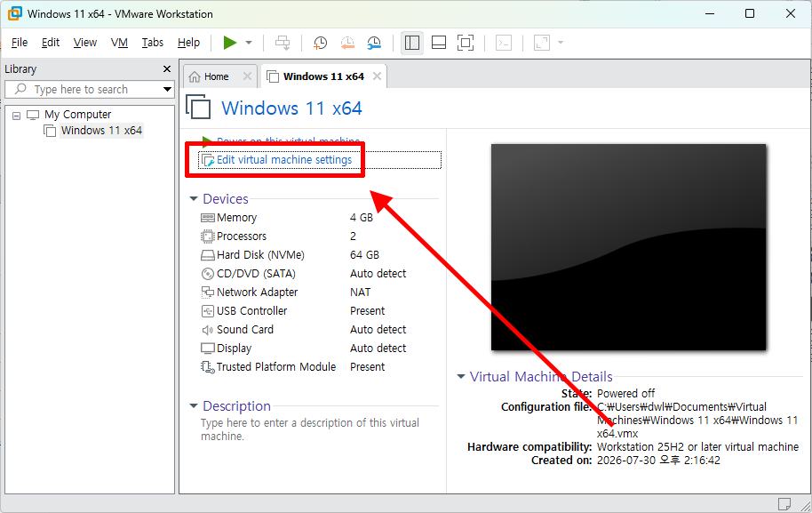Image resolution: width=812 pixels, height=513 pixels.
Task: Select My Computer in the library
Action: pyautogui.click(x=77, y=114)
